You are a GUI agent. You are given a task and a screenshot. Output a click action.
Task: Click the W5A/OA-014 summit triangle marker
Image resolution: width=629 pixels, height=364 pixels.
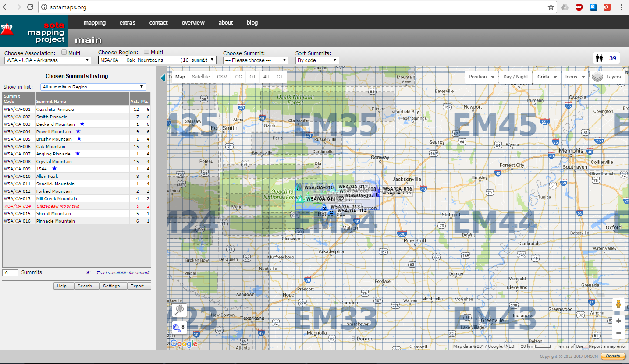[x=331, y=212]
